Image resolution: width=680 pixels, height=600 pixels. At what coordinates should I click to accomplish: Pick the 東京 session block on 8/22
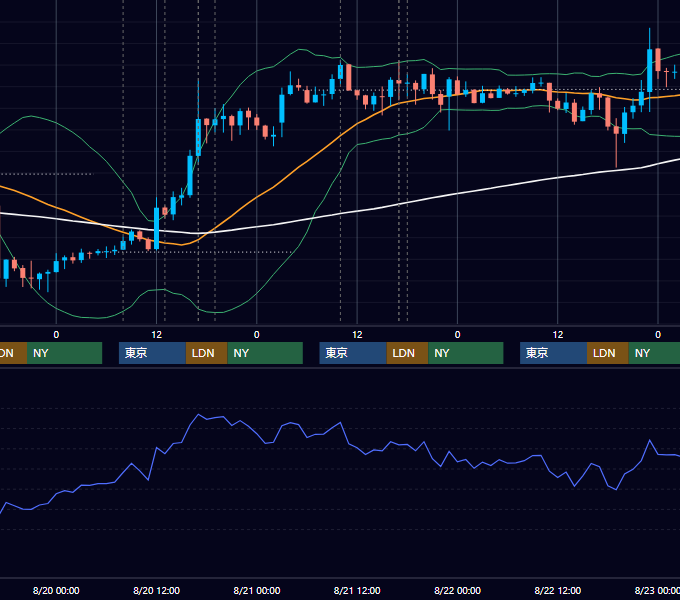553,353
